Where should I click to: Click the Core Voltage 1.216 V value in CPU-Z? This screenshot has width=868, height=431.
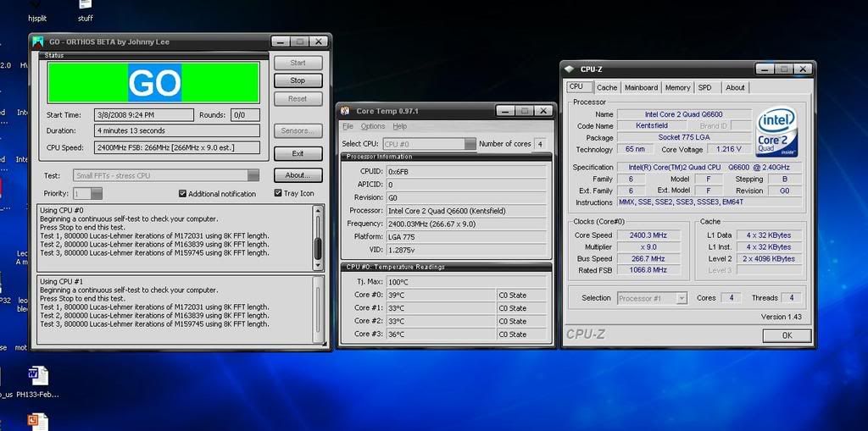[730, 149]
